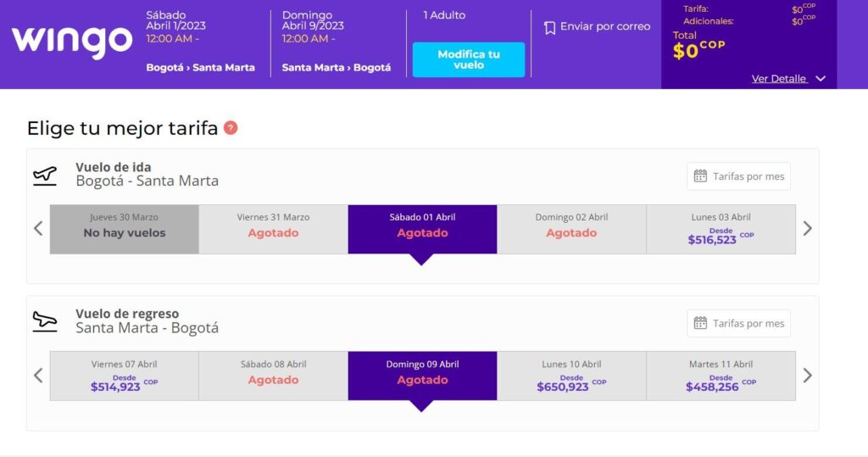Select the Viernes 31 Marzo outbound date
The height and width of the screenshot is (457, 868).
point(273,229)
